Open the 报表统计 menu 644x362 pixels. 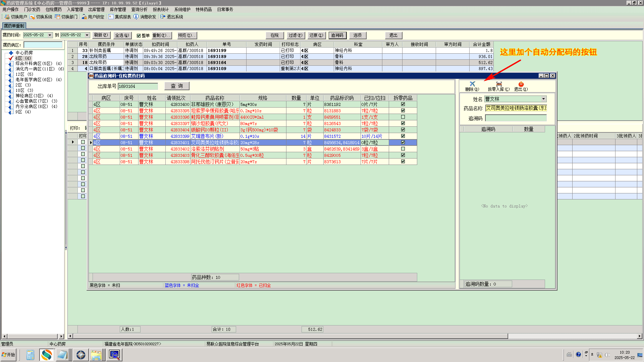point(161,9)
